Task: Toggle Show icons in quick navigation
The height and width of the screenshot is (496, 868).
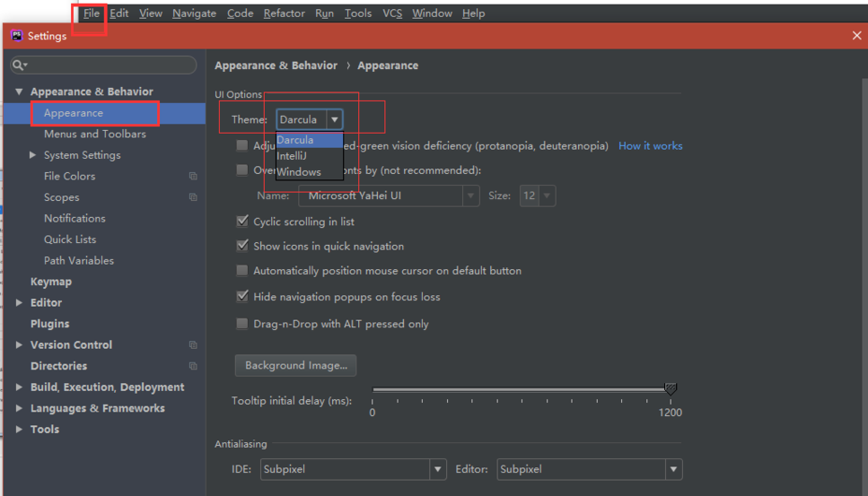Action: pos(242,246)
